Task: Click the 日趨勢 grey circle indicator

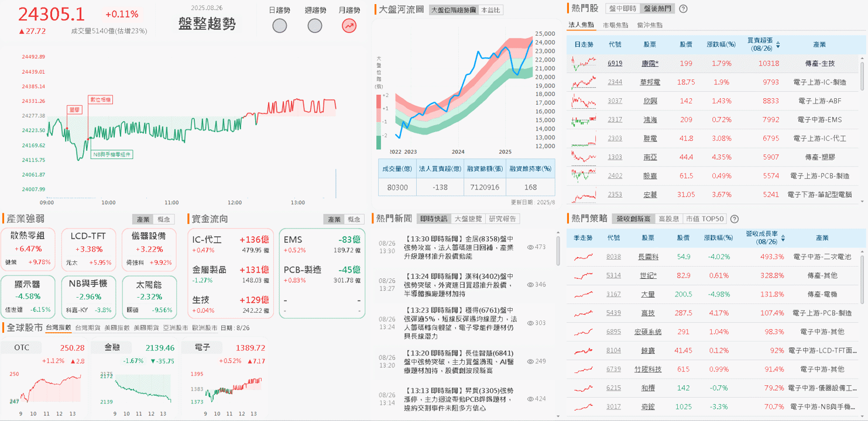Action: [x=280, y=25]
